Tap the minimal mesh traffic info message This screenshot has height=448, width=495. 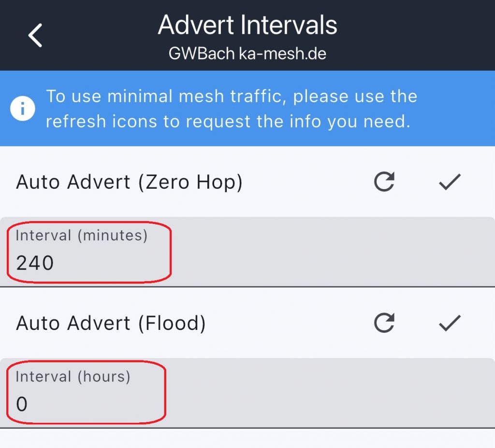[231, 109]
